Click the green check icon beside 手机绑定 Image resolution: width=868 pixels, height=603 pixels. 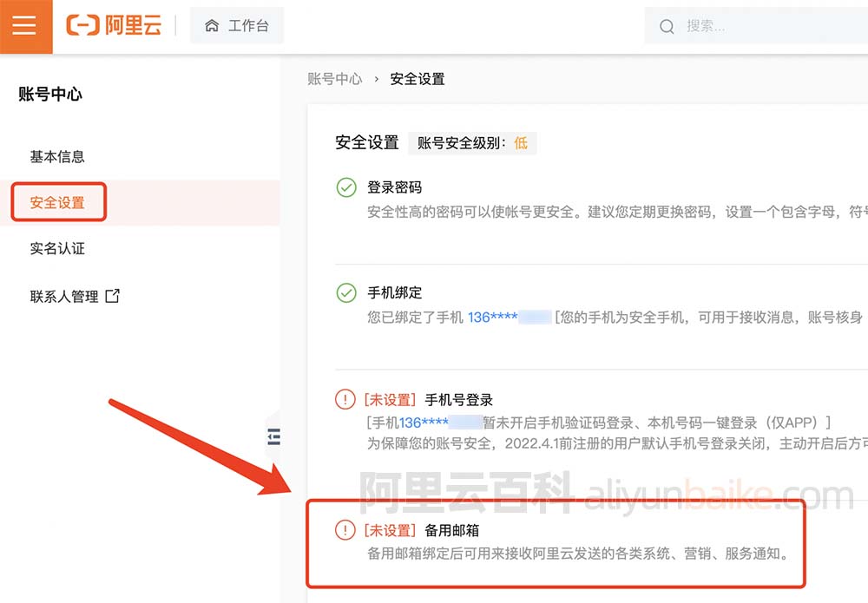pos(346,293)
